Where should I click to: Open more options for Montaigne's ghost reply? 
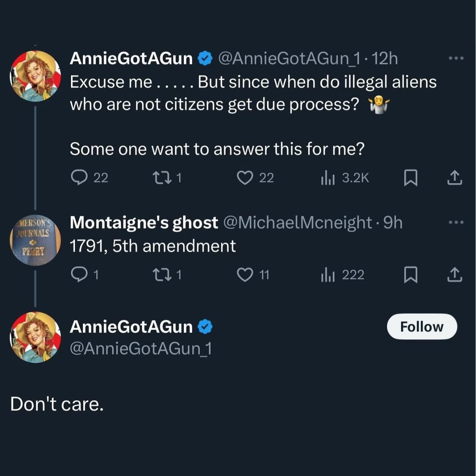pyautogui.click(x=455, y=222)
